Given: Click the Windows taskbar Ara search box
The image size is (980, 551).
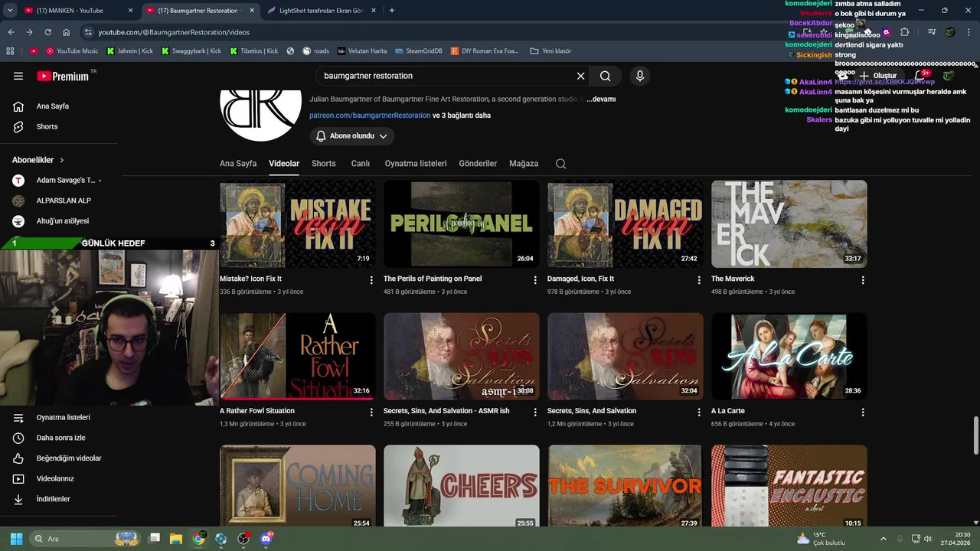Looking at the screenshot, I should 86,539.
